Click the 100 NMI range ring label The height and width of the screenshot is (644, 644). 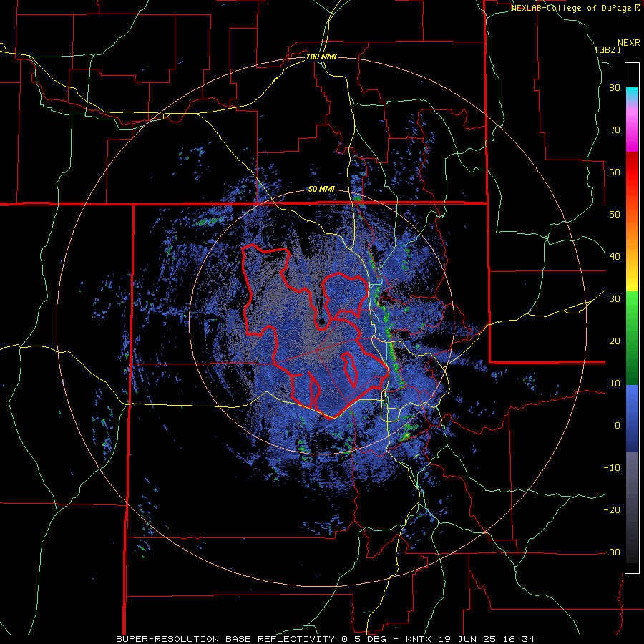pyautogui.click(x=321, y=57)
